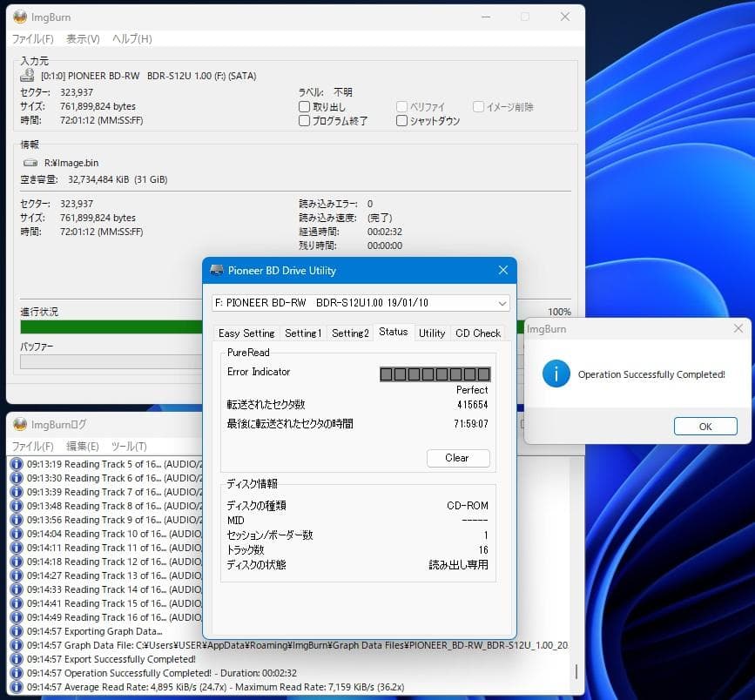Viewport: 755px width, 700px height.
Task: Click the Clear button under PureRead
Action: 458,458
